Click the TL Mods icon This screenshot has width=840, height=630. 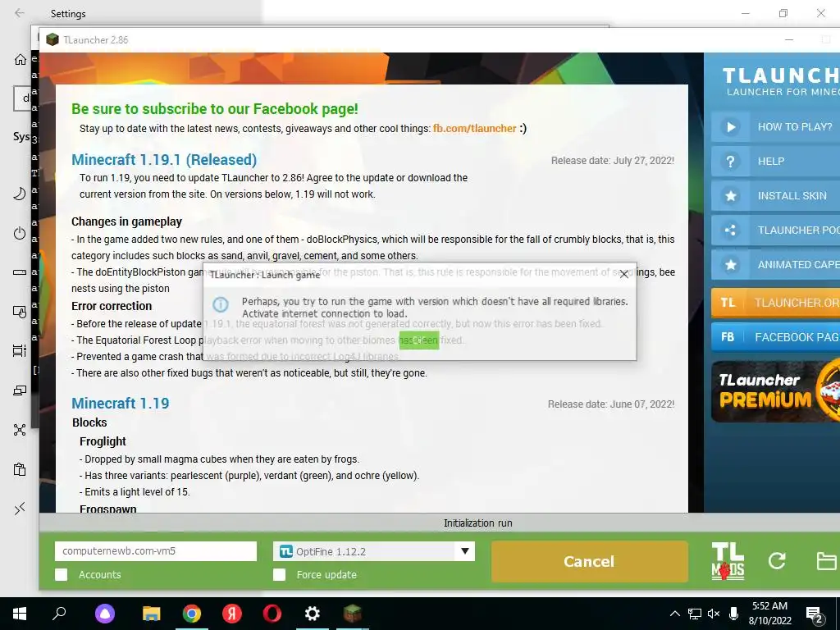[x=728, y=561]
